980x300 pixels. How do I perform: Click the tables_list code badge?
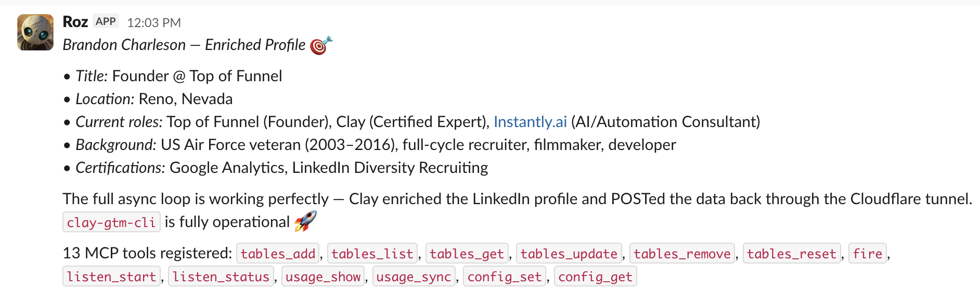[372, 254]
